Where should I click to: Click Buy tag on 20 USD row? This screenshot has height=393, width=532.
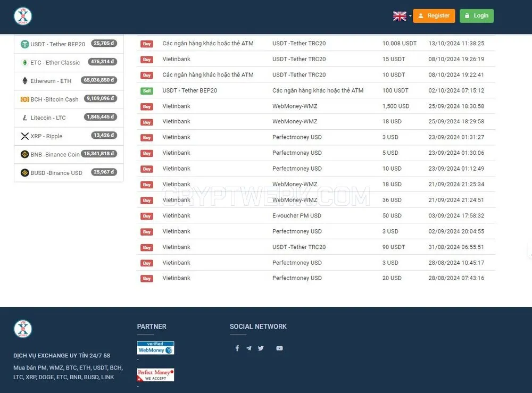[x=147, y=278]
